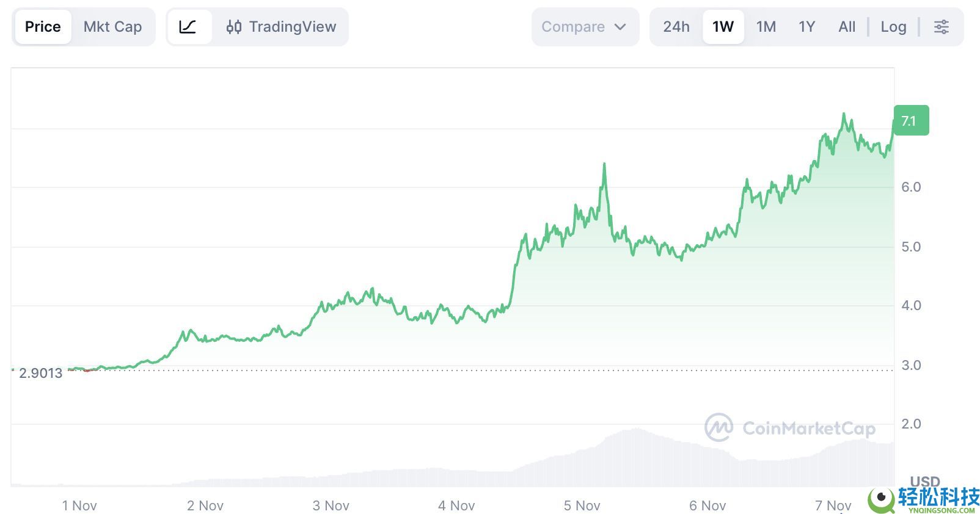Switch to Price view

[43, 27]
